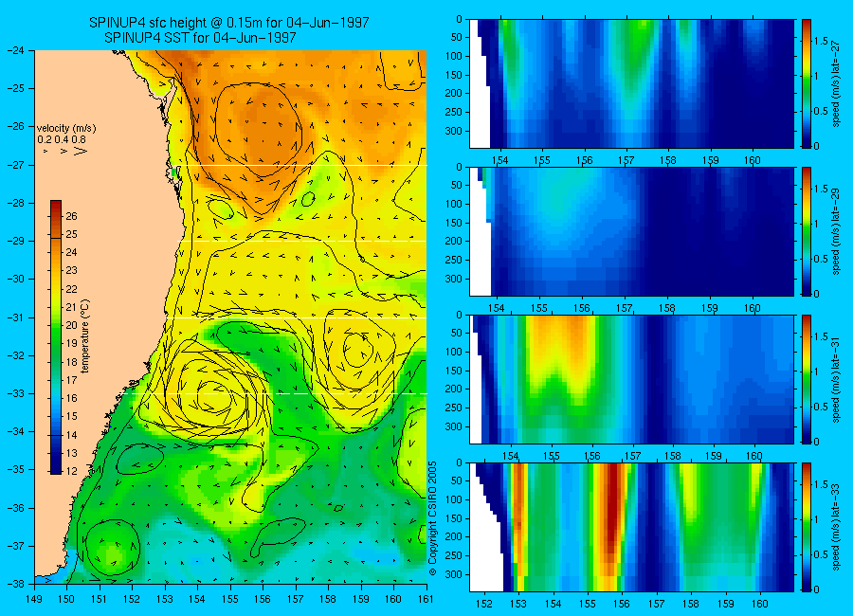Click the '-24' latitude label on the map
The width and height of the screenshot is (853, 616).
pos(14,50)
